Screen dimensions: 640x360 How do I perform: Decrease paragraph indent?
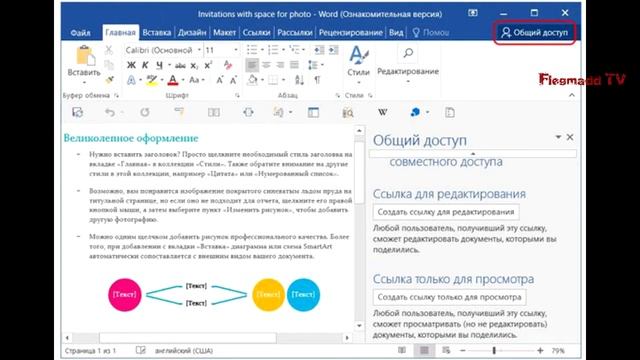click(319, 50)
